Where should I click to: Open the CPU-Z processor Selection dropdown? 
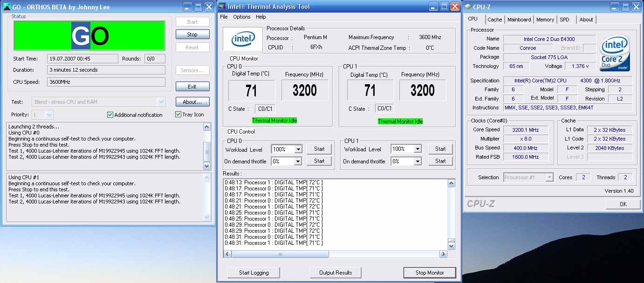pyautogui.click(x=549, y=177)
